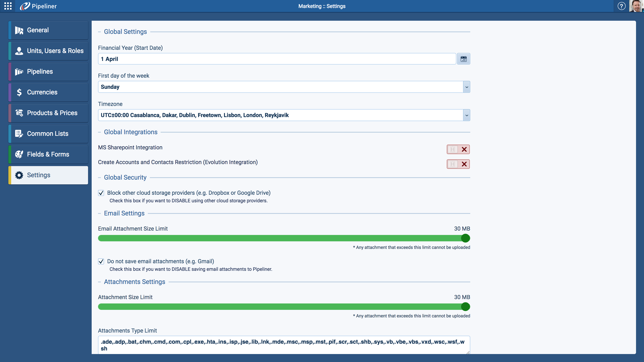Click the Pipelines sidebar icon
The image size is (644, 362).
coord(19,72)
